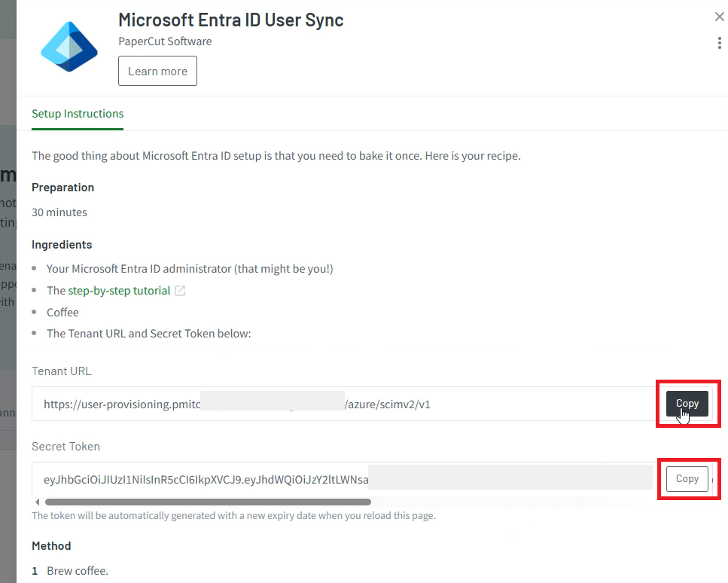Open the step-by-step tutorial link
The width and height of the screenshot is (728, 583).
pos(119,291)
